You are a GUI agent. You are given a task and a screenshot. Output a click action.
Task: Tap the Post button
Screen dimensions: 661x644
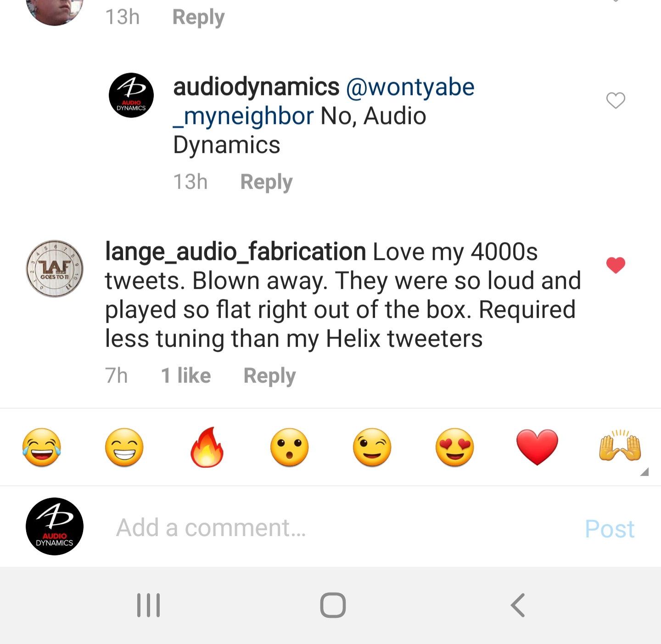tap(610, 528)
